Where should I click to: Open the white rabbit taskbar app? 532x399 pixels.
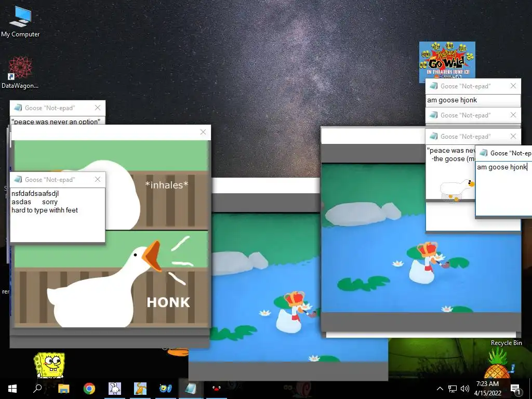click(x=115, y=389)
